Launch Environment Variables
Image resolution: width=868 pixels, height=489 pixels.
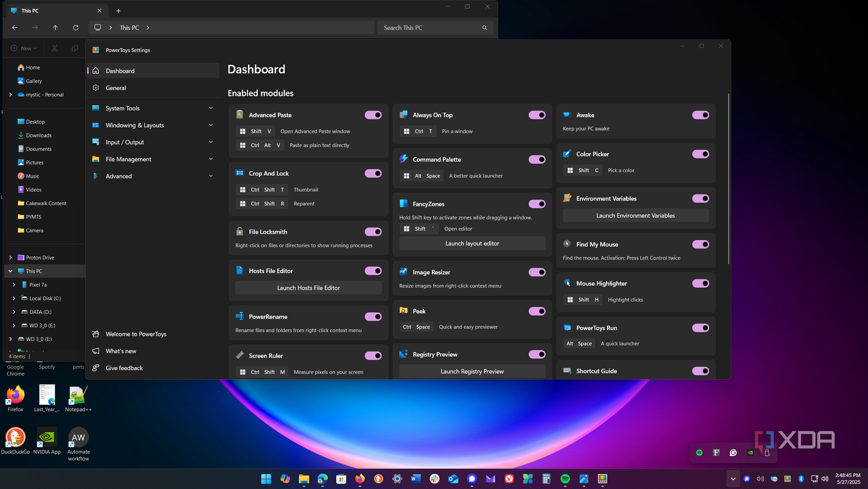[635, 215]
